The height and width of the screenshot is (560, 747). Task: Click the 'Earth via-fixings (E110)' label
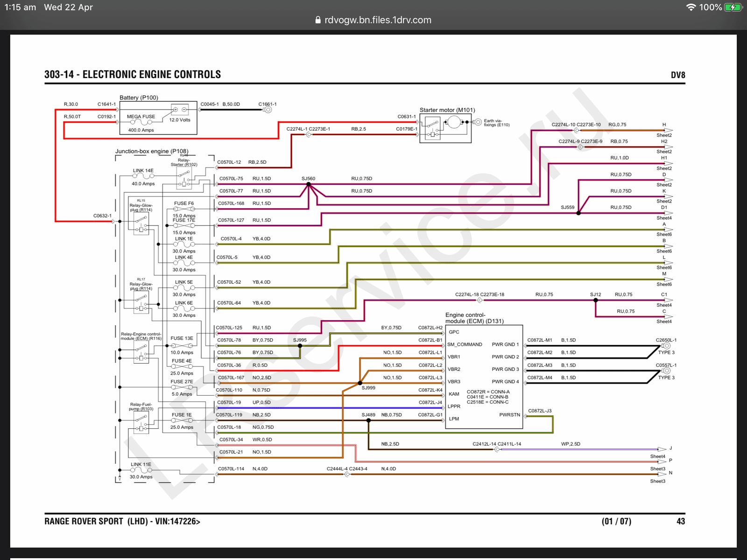[497, 123]
